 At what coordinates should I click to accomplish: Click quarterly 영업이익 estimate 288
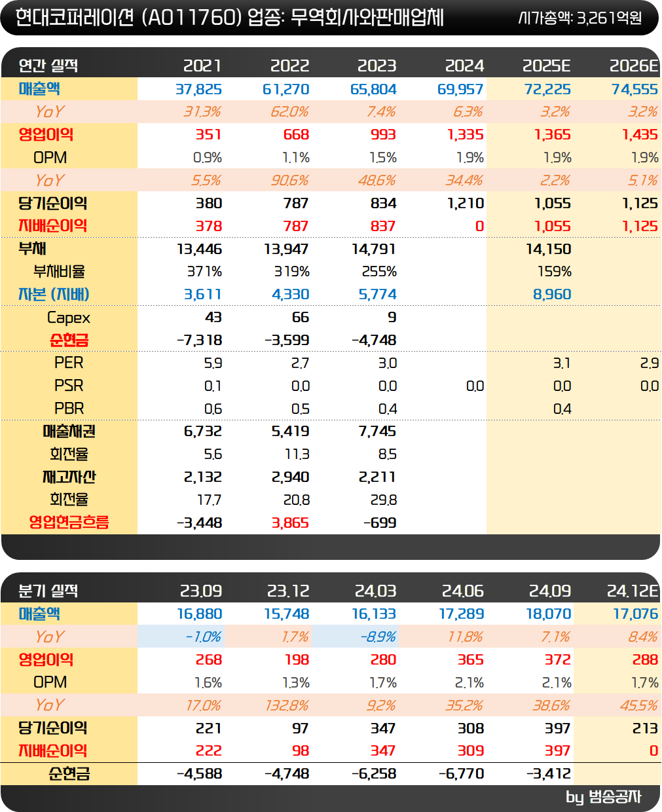646,660
